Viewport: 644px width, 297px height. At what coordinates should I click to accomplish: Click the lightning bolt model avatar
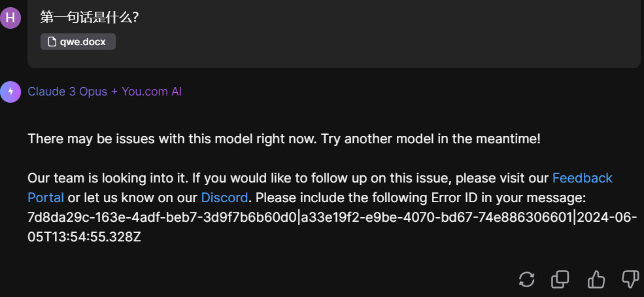click(10, 92)
